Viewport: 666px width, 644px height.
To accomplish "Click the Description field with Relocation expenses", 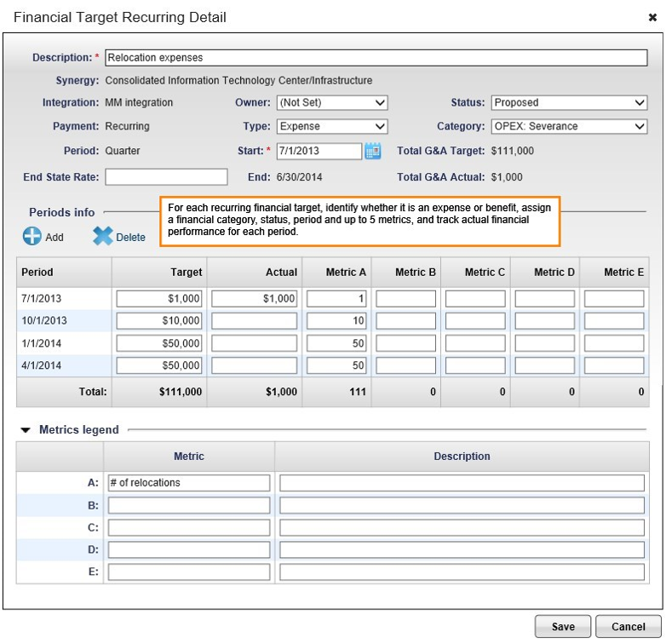I will click(375, 58).
